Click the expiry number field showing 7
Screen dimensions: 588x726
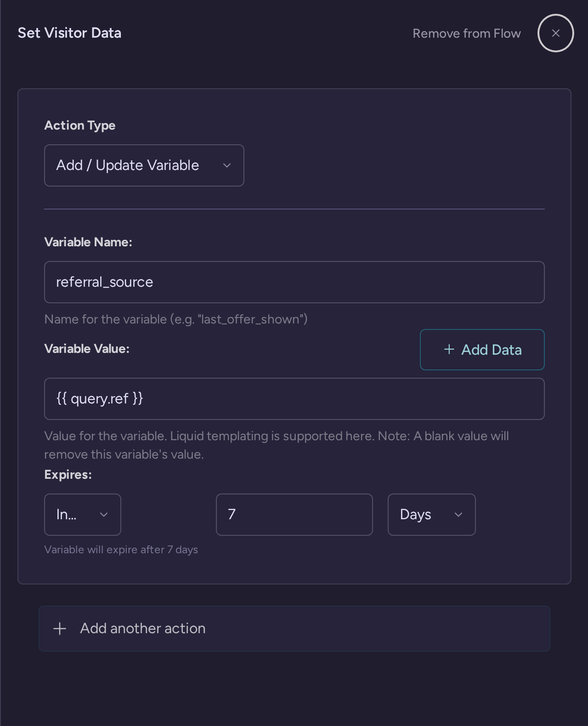click(294, 515)
